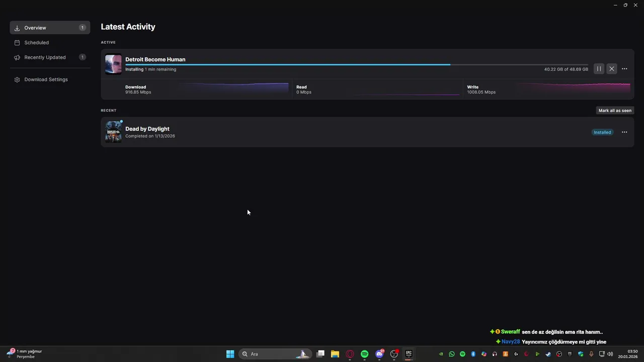The width and height of the screenshot is (644, 362).
Task: Click the Overview download arrow icon
Action: pyautogui.click(x=17, y=28)
